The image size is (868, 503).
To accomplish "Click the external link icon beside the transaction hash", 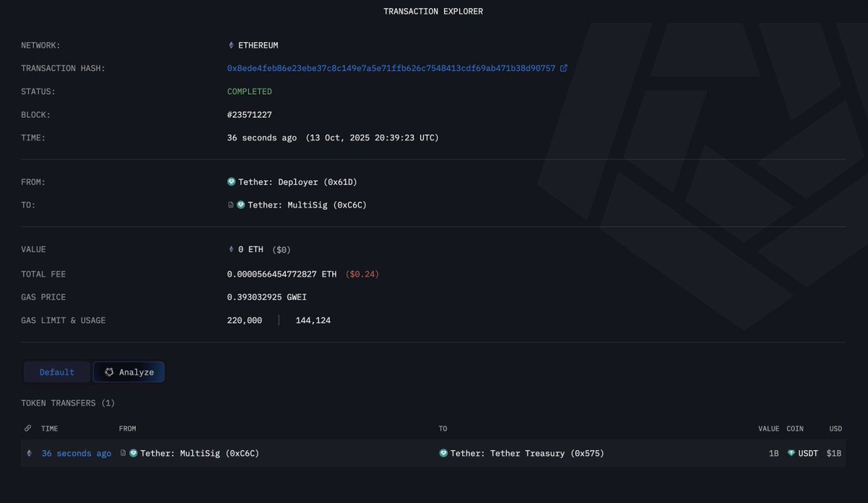I will pos(563,68).
